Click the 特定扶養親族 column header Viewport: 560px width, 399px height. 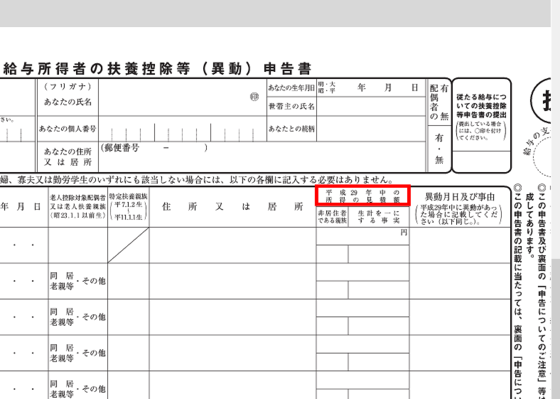(x=129, y=207)
